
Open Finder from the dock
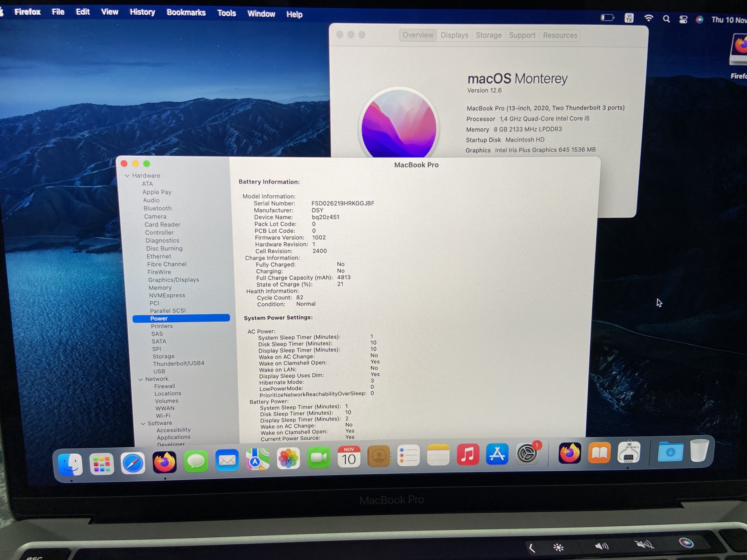[70, 463]
